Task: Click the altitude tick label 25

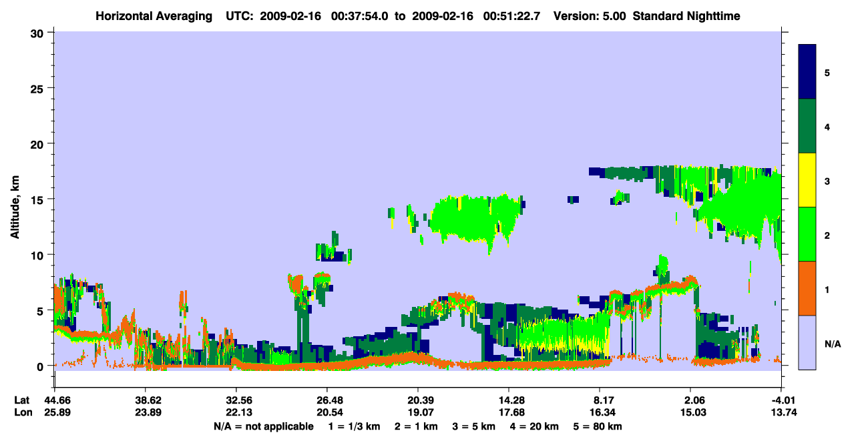Action: pyautogui.click(x=39, y=88)
